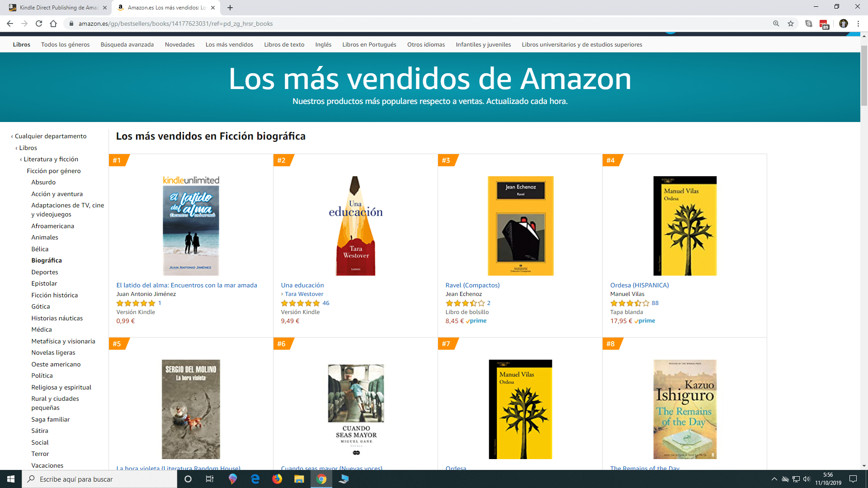The width and height of the screenshot is (868, 488).
Task: Select Libros de texto menu item
Action: pos(284,44)
